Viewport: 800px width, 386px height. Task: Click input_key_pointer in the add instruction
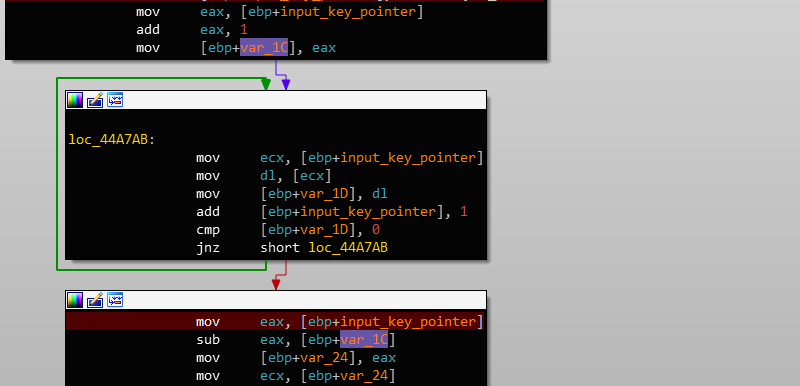pos(388,212)
